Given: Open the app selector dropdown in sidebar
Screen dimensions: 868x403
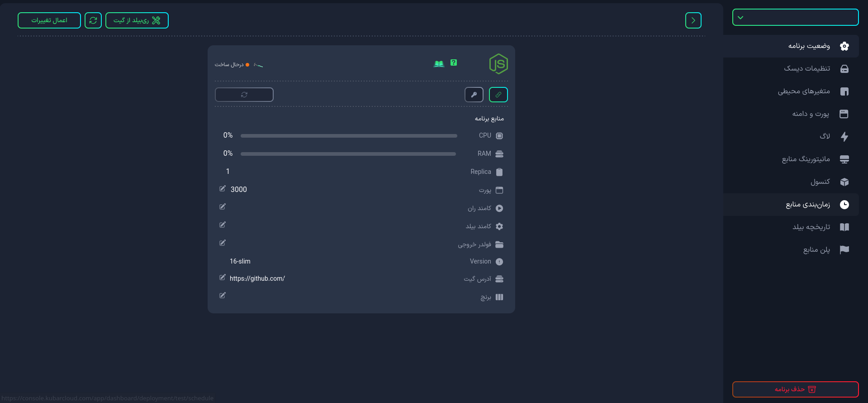Looking at the screenshot, I should [x=796, y=17].
